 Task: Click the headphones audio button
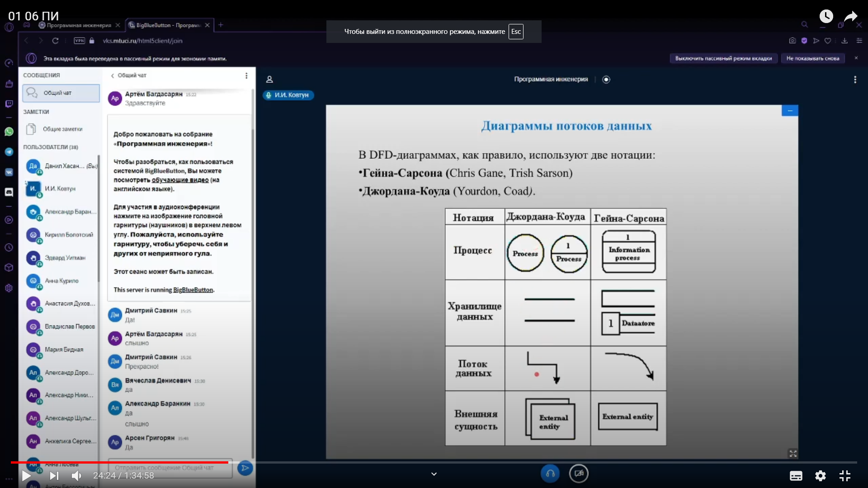[x=550, y=474]
